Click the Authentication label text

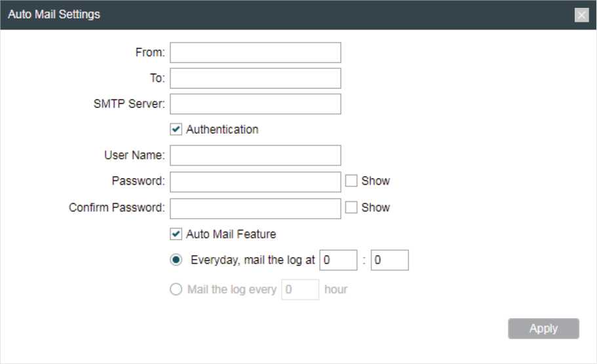[222, 130]
